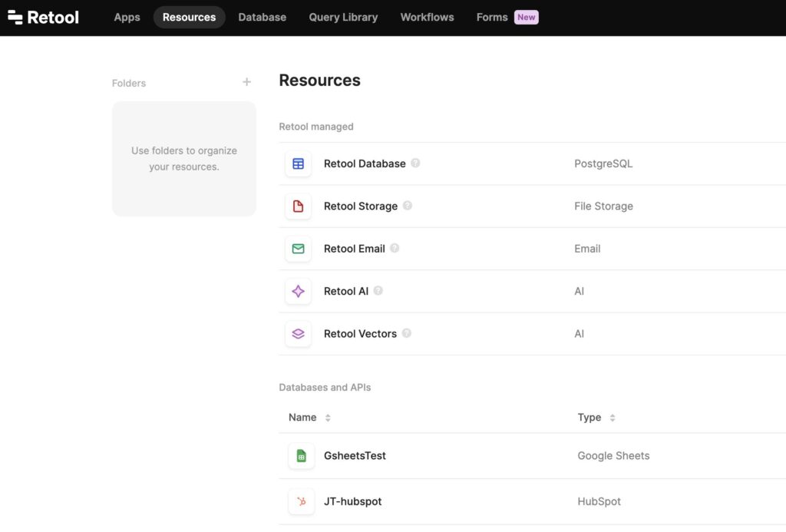Select the Retool AI sparkle icon
The image size is (786, 532).
point(298,291)
